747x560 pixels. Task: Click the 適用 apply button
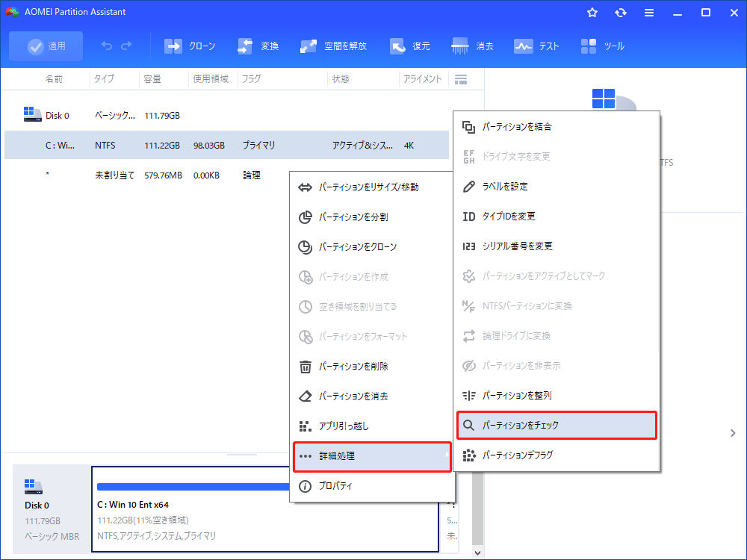[x=46, y=46]
